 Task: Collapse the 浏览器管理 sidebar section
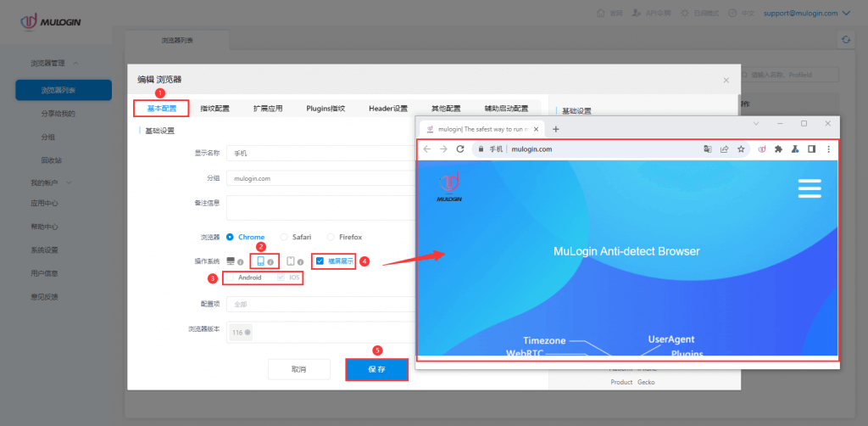tap(55, 64)
